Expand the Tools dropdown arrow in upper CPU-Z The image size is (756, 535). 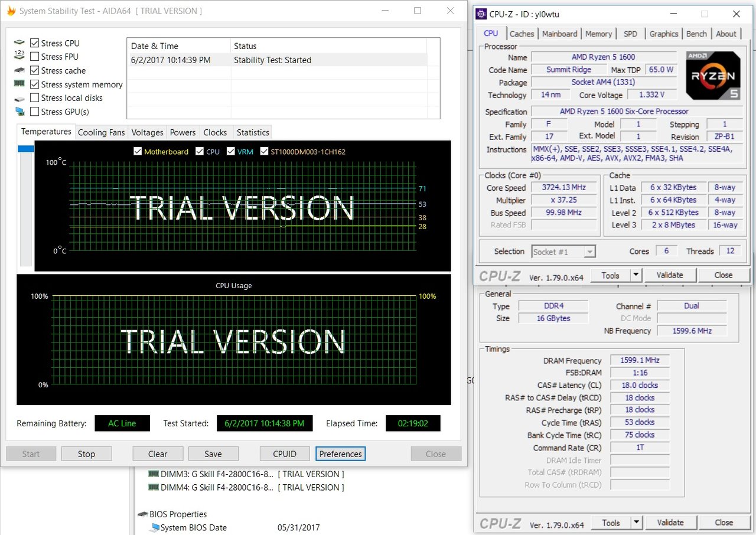pyautogui.click(x=636, y=275)
